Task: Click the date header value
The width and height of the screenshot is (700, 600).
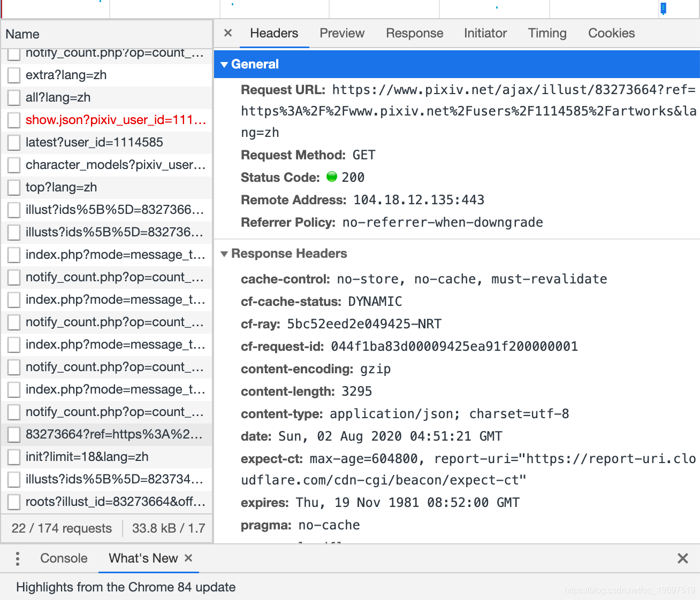Action: (390, 436)
